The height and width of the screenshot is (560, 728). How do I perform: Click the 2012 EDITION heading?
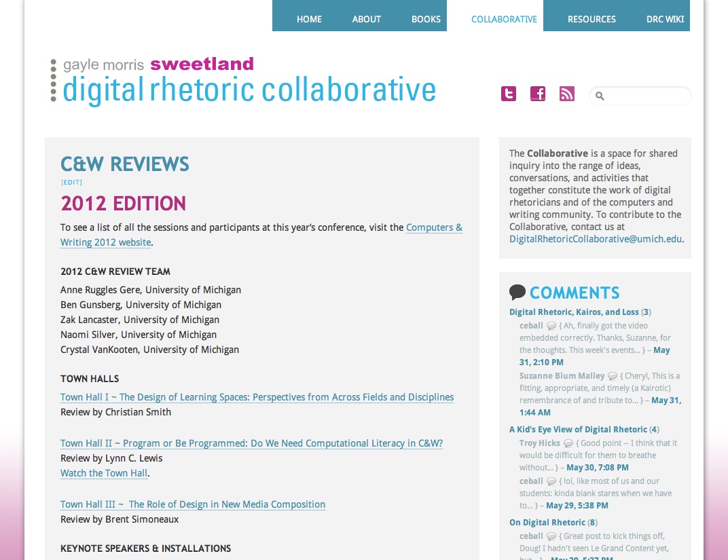123,203
